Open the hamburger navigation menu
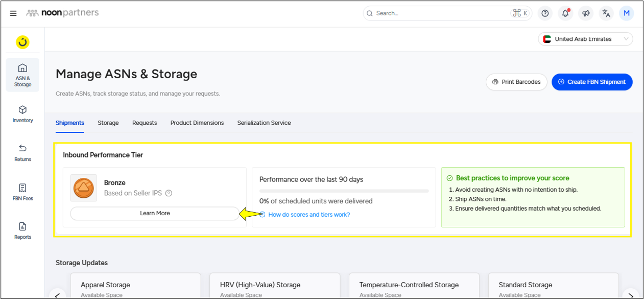644x300 pixels. pos(13,13)
